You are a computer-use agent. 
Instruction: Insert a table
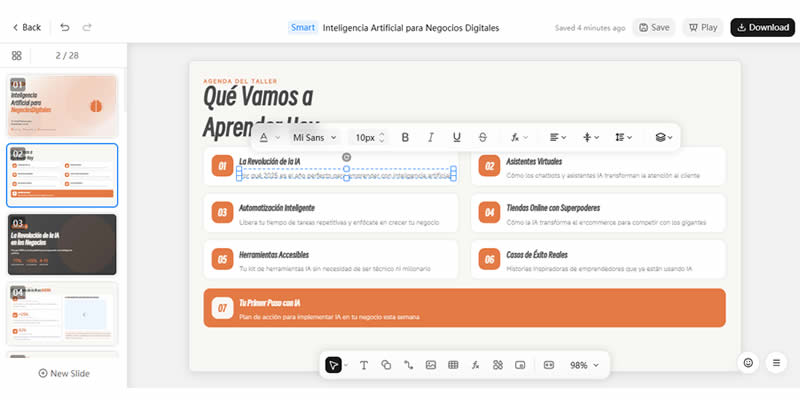453,366
